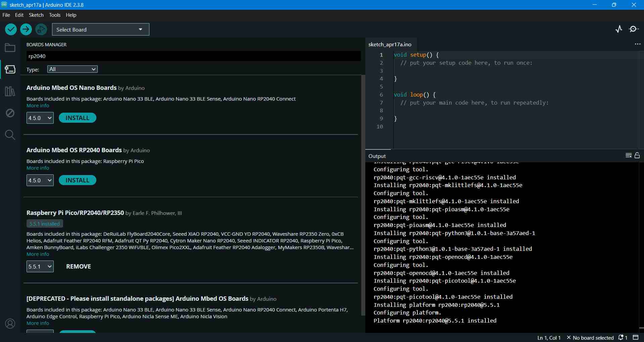Select the Output panel tab
644x342 pixels.
click(x=377, y=156)
